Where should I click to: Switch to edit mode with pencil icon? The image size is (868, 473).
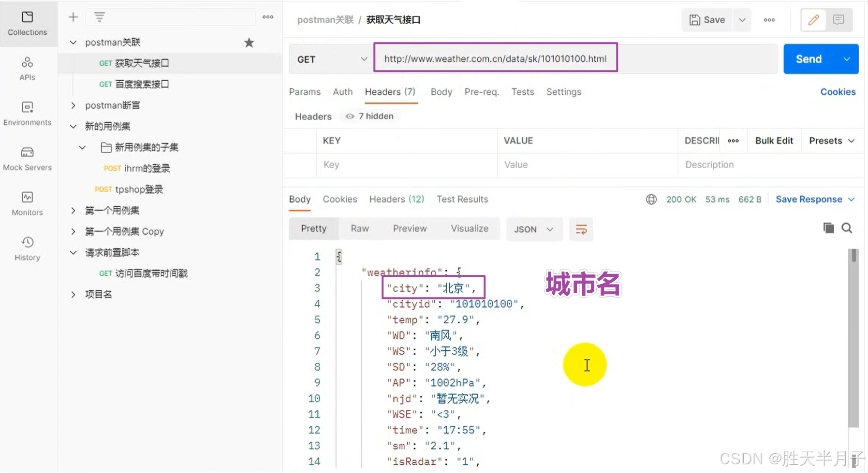point(814,20)
